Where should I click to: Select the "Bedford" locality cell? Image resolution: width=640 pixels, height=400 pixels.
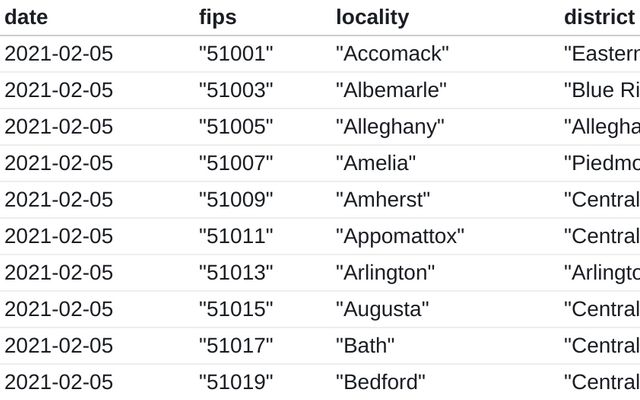(380, 381)
